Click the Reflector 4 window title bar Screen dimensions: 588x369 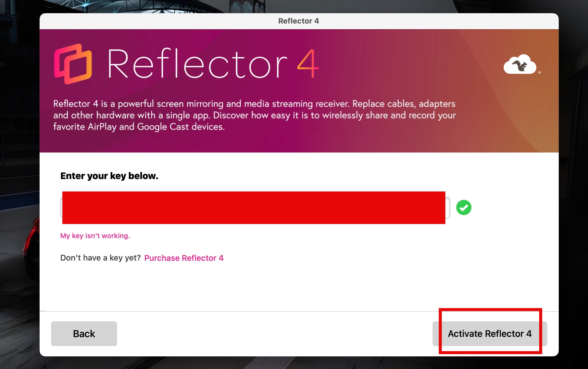(x=299, y=21)
